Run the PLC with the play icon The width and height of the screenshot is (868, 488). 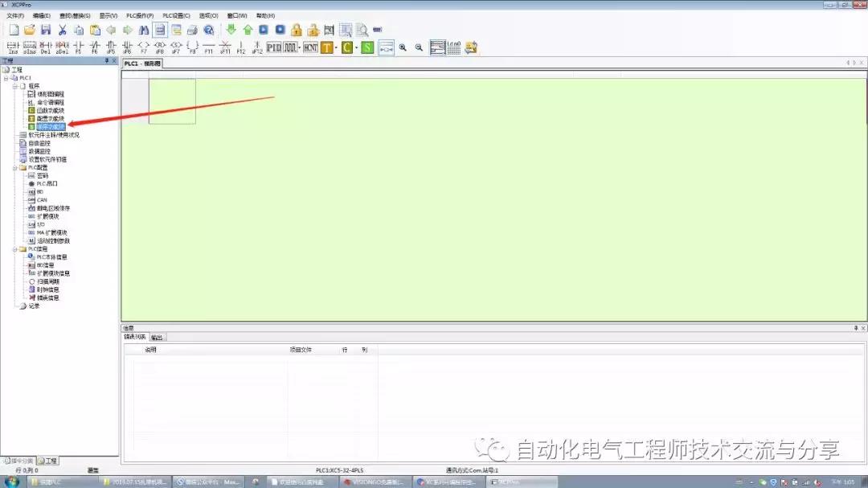(x=264, y=29)
